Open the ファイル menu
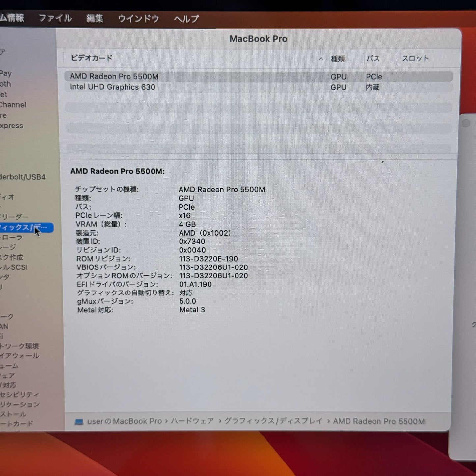 55,18
